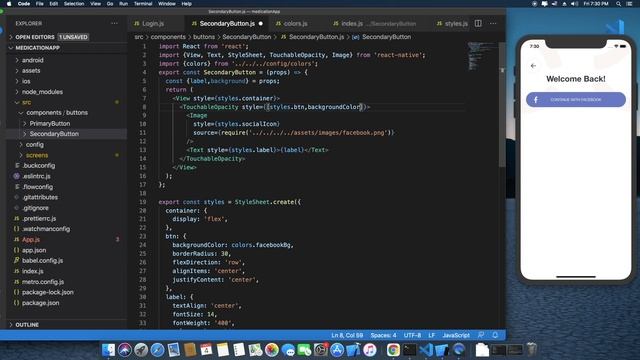This screenshot has width=640, height=360.
Task: Open Explorer panel ellipsis menu
Action: (114, 24)
